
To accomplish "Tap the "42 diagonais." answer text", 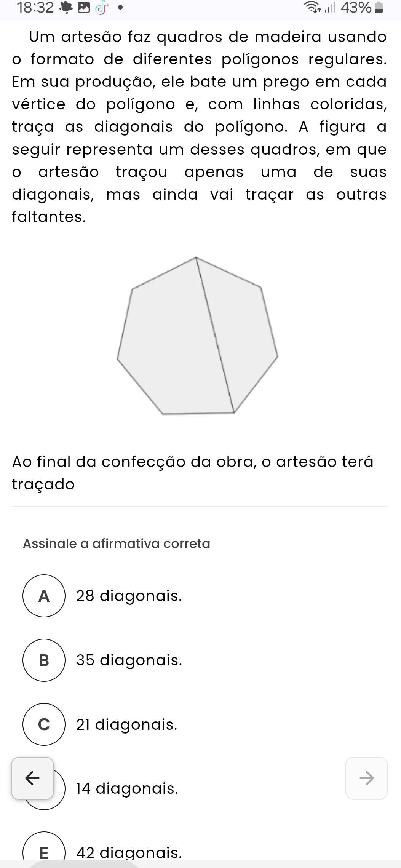I will click(x=129, y=853).
